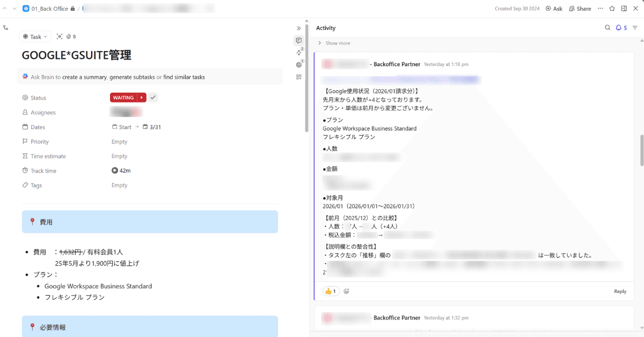Click first commenter's avatar at 1:18 pm
The image size is (644, 337).
327,64
